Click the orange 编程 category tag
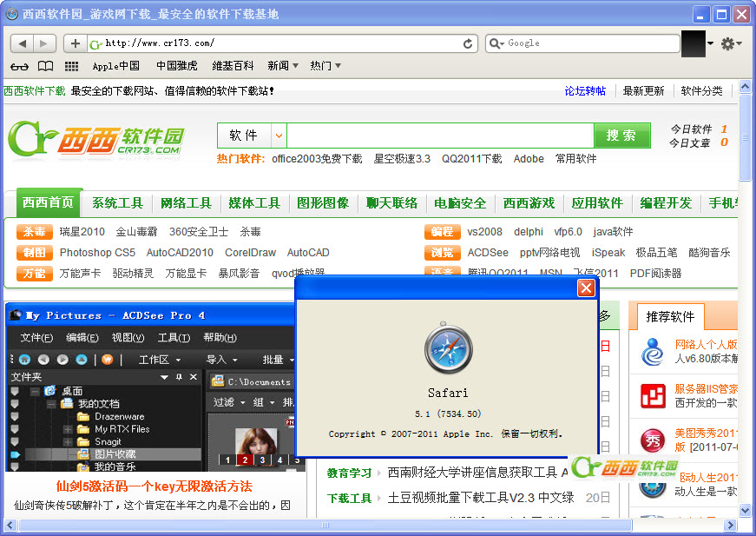The width and height of the screenshot is (756, 536). 442,232
